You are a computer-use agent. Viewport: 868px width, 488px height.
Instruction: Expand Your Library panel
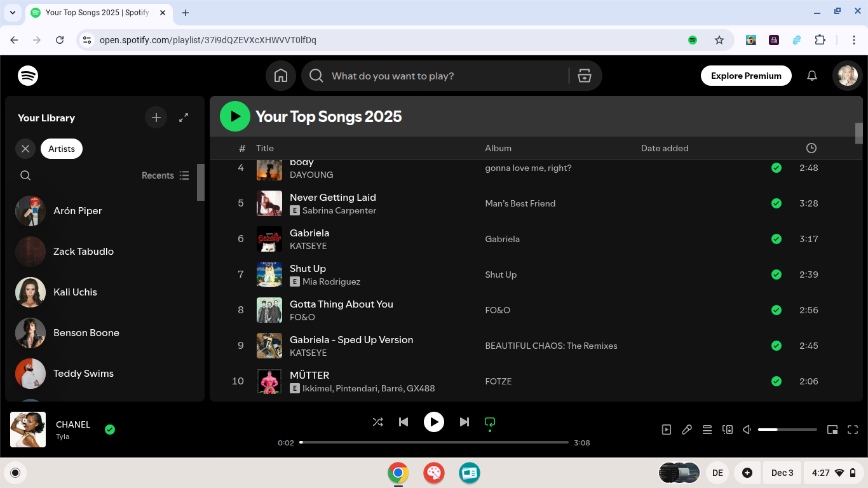coord(184,118)
